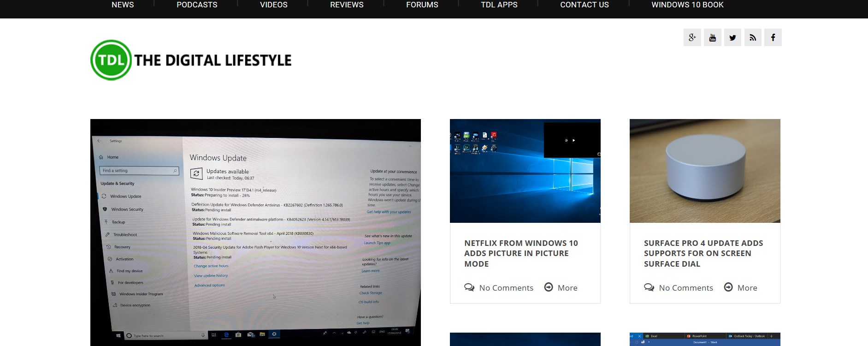View No Comments link on Surface Pro article
Screen dimensions: 868x346
686,288
